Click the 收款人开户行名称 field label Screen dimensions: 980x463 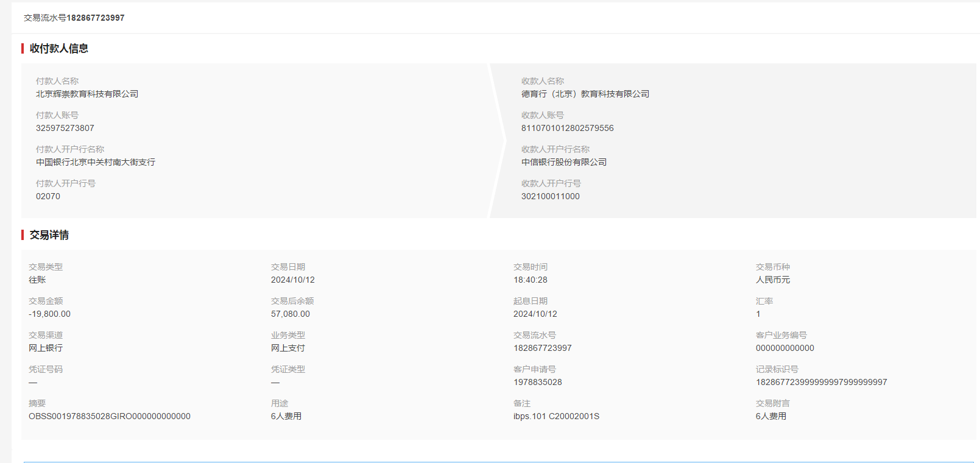555,149
